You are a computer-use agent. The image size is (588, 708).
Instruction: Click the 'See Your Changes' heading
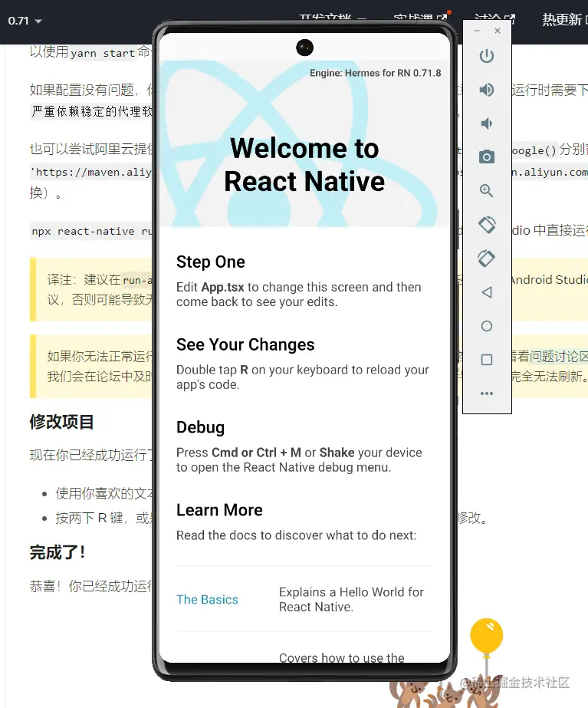tap(245, 344)
